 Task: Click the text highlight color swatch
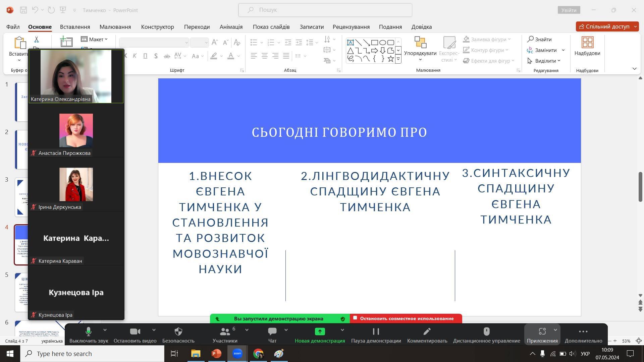point(214,56)
